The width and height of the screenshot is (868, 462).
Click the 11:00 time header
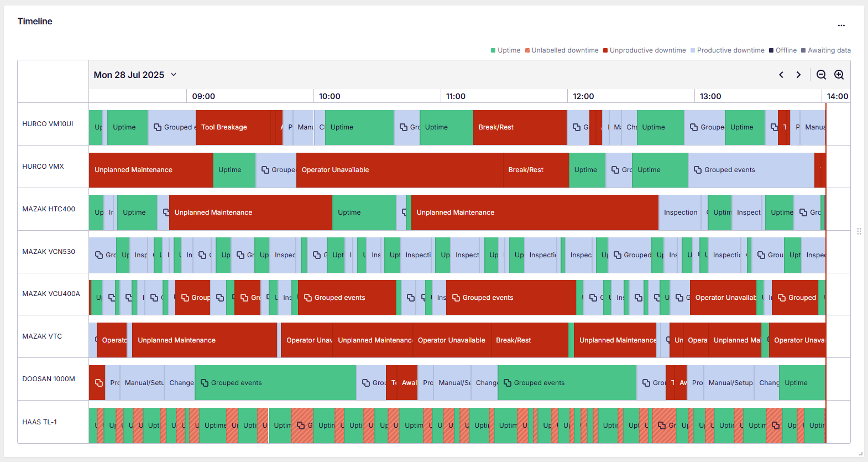[456, 96]
